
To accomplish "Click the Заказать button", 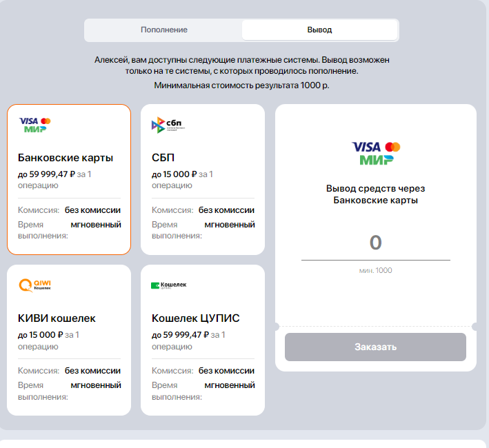I will click(375, 347).
